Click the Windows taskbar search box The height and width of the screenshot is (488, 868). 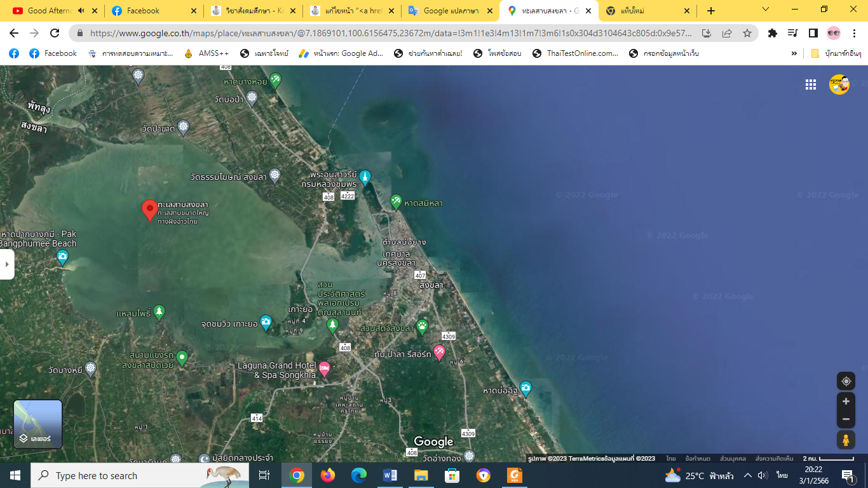[x=121, y=475]
